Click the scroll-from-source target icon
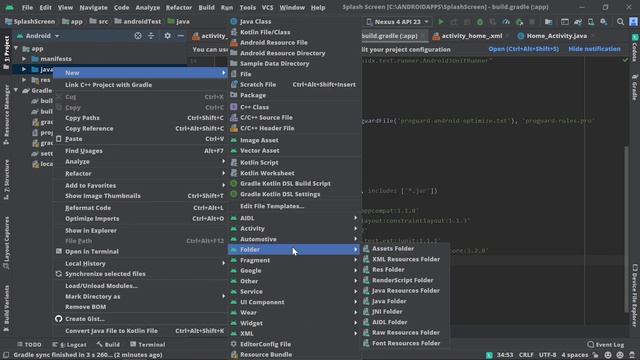The image size is (640, 360). coord(138,36)
